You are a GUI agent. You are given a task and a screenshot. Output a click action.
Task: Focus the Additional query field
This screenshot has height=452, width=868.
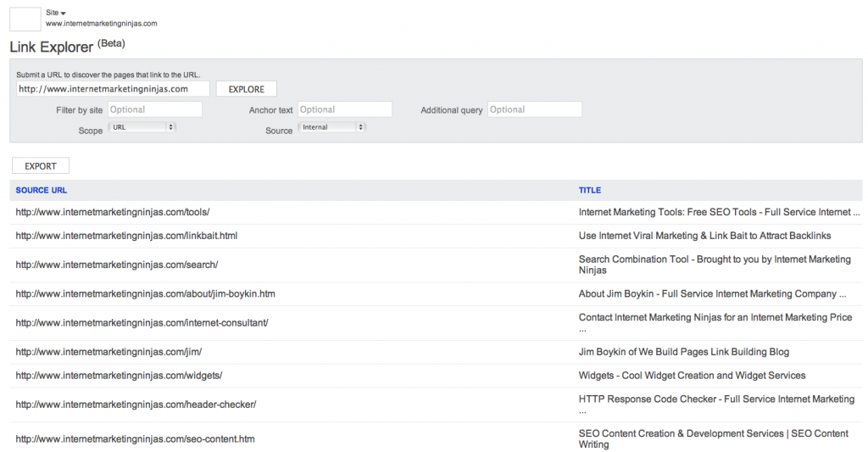535,109
